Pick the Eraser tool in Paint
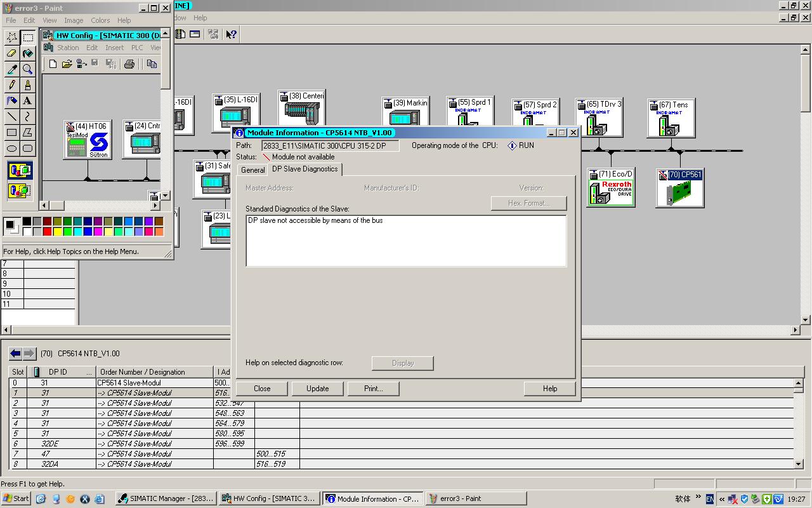812x508 pixels. click(11, 53)
